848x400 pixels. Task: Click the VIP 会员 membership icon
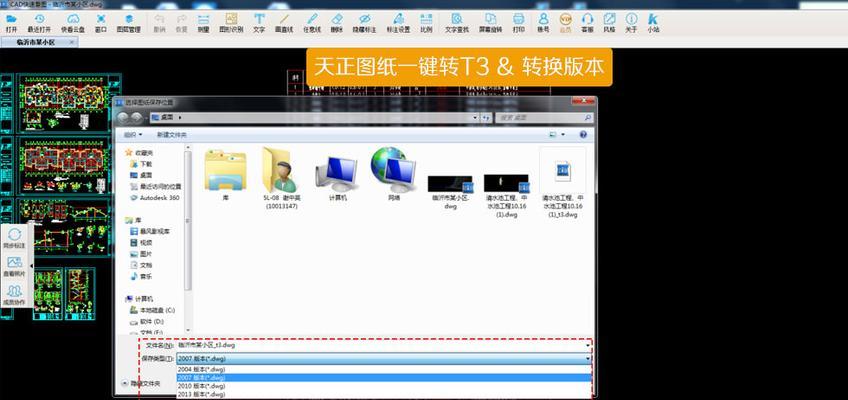566,23
